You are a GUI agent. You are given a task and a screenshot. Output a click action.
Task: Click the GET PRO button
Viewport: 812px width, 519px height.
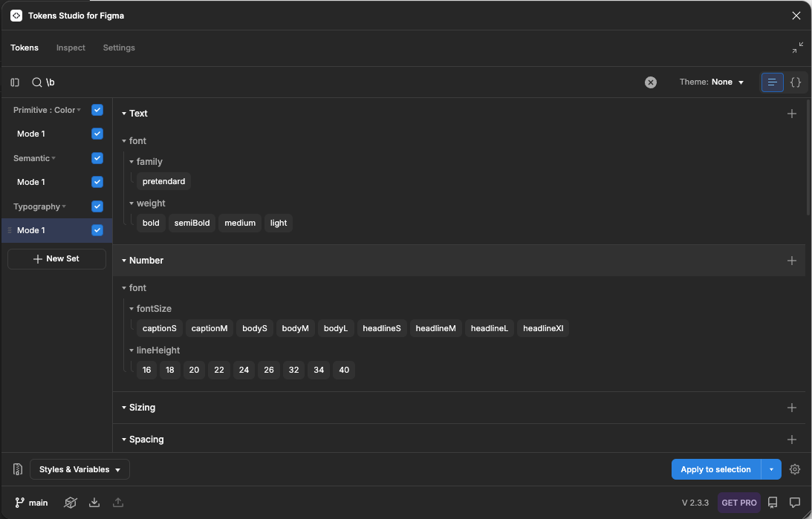[x=739, y=503]
